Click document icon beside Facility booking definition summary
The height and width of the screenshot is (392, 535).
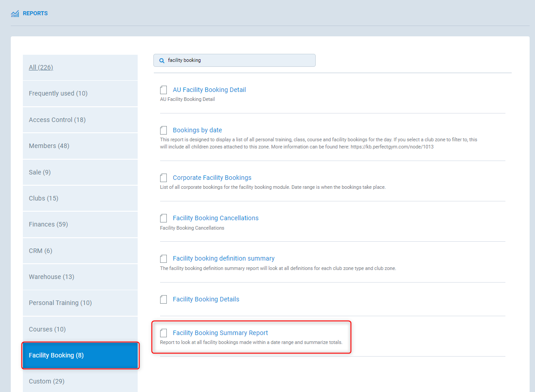point(164,259)
